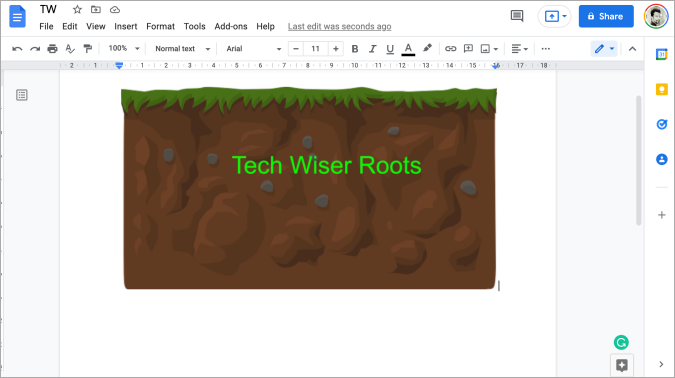This screenshot has width=675, height=378.
Task: Add a comment from toolbar
Action: (468, 49)
